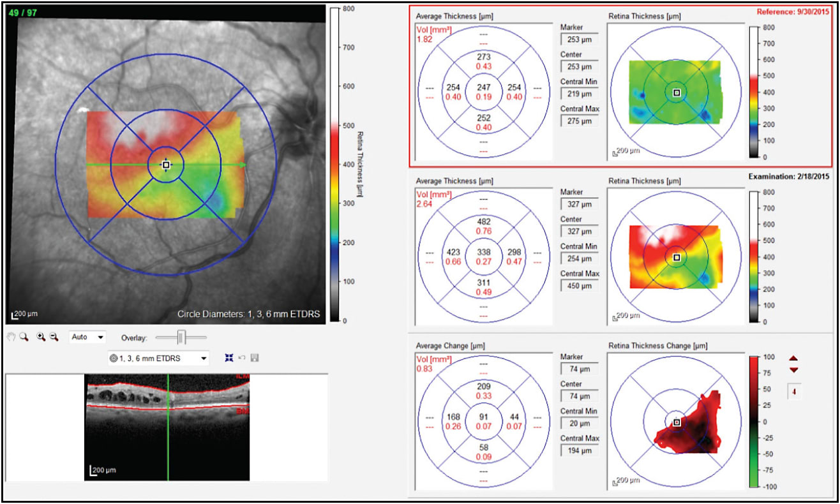Click the undo arrow icon
The image size is (840, 504).
(x=241, y=358)
